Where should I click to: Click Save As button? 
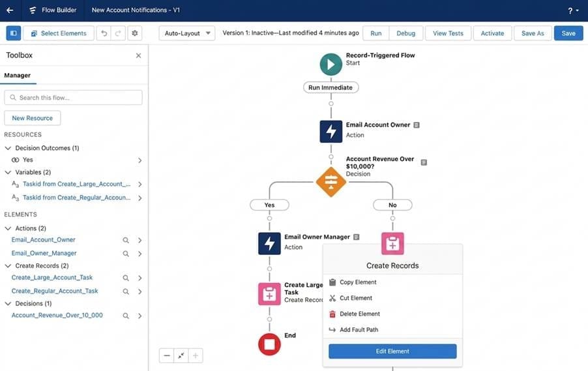coord(533,33)
